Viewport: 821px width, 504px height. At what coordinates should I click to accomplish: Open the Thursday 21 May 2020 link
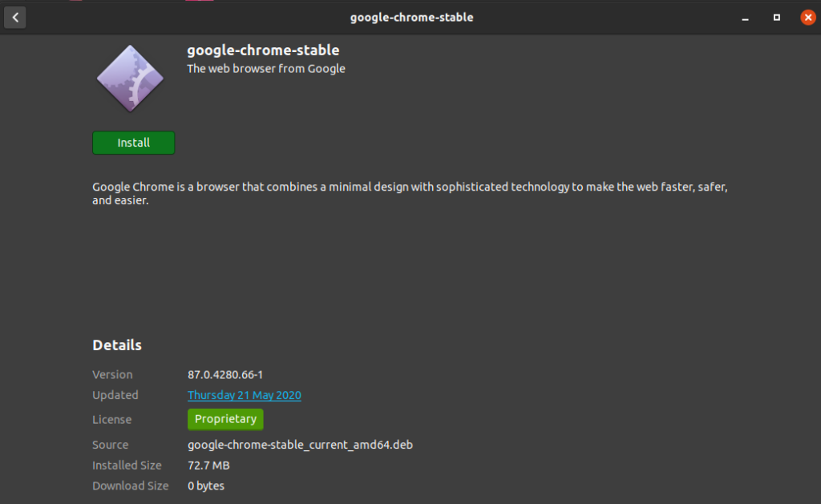click(x=245, y=395)
